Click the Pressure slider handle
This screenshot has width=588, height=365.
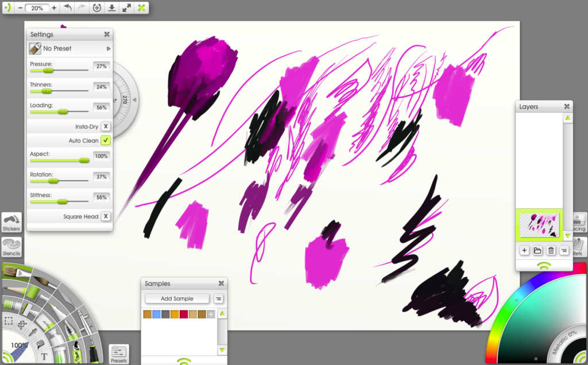click(x=48, y=71)
